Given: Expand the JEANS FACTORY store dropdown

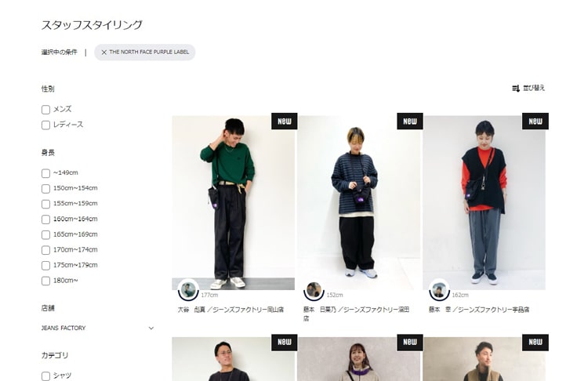Looking at the screenshot, I should 97,328.
